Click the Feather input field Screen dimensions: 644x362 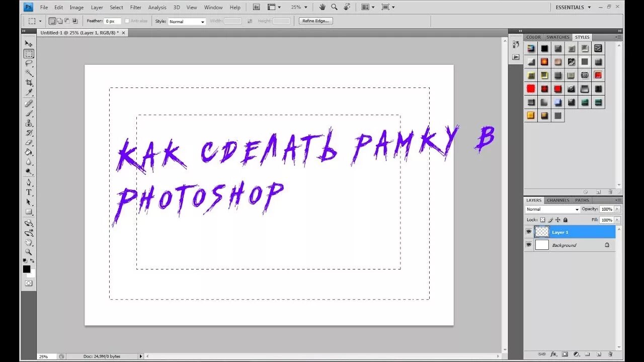[x=113, y=21]
